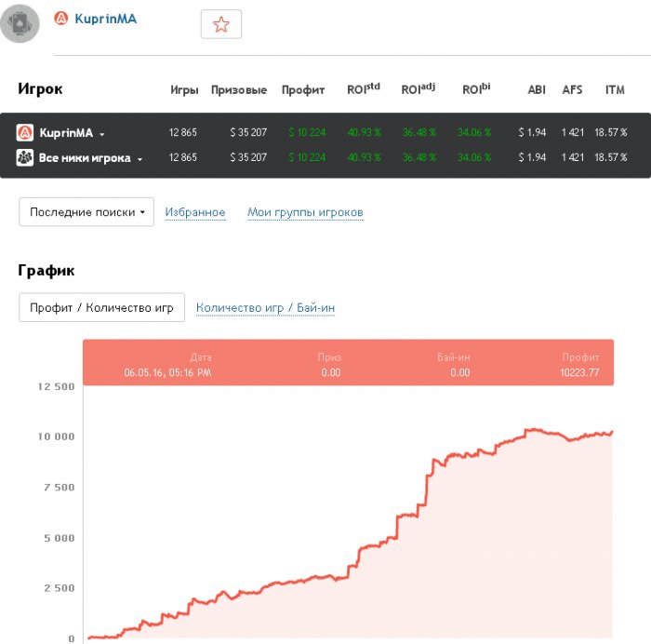
Task: Sort table by 'Игры' column header
Action: tap(184, 90)
